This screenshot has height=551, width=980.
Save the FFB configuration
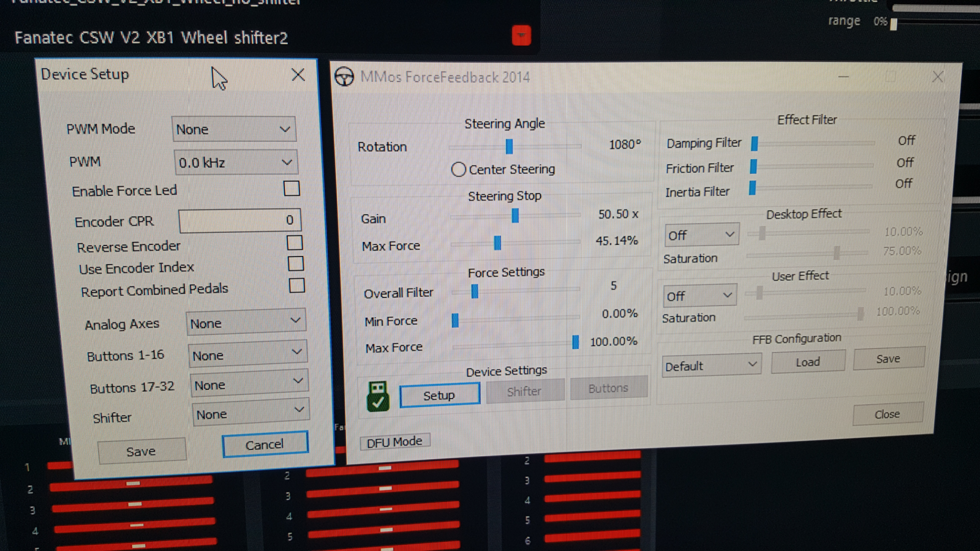[889, 358]
